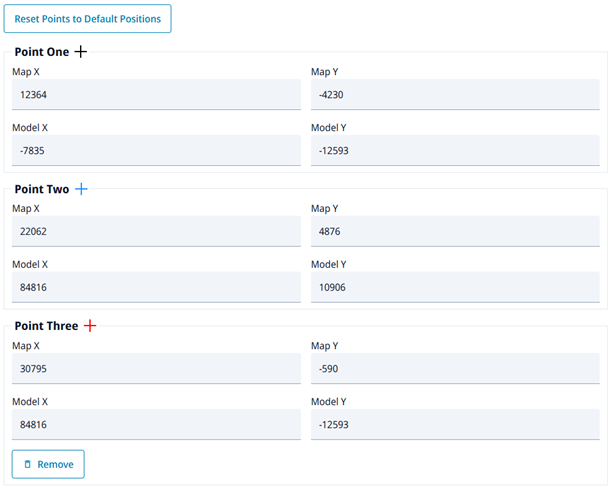Screen dimensions: 609x489
Task: Focus Point One Map X field showing 12364
Action: (x=156, y=95)
